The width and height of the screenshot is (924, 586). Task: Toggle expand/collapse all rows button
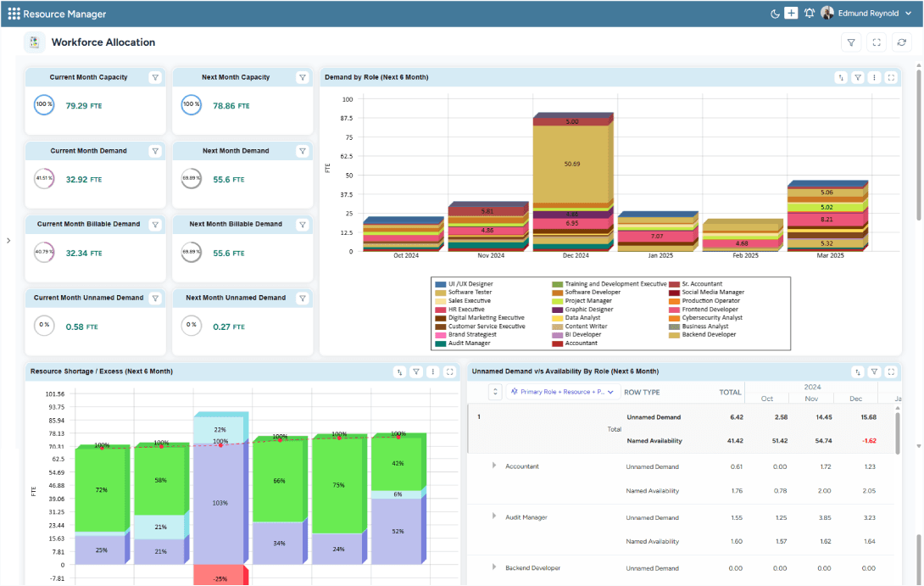(495, 392)
